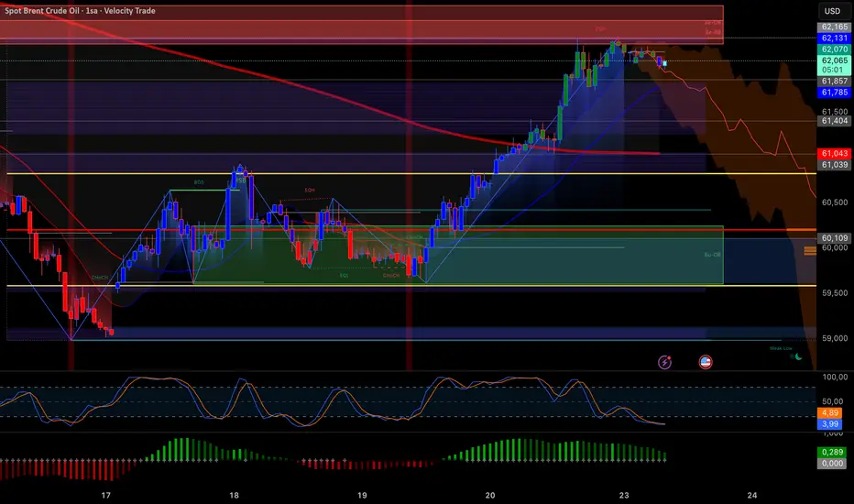This screenshot has height=504, width=854.
Task: Click the 61,404 gray price label
Action: point(834,121)
